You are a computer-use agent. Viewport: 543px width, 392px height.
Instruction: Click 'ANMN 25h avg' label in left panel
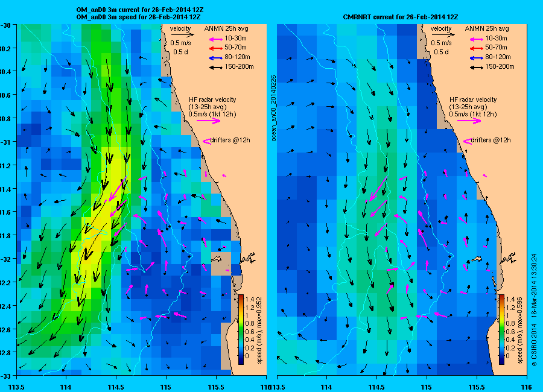[x=226, y=28]
